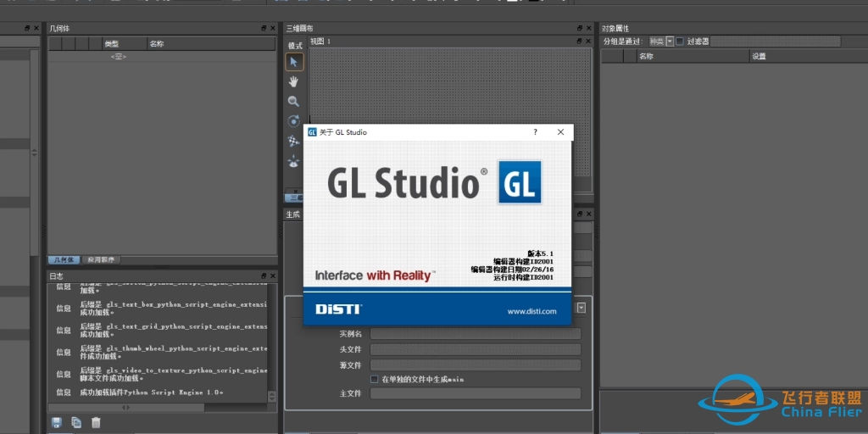Screen dimensions: 868x434
Task: Pick the checkered mesh tool in mode bar
Action: click(294, 142)
